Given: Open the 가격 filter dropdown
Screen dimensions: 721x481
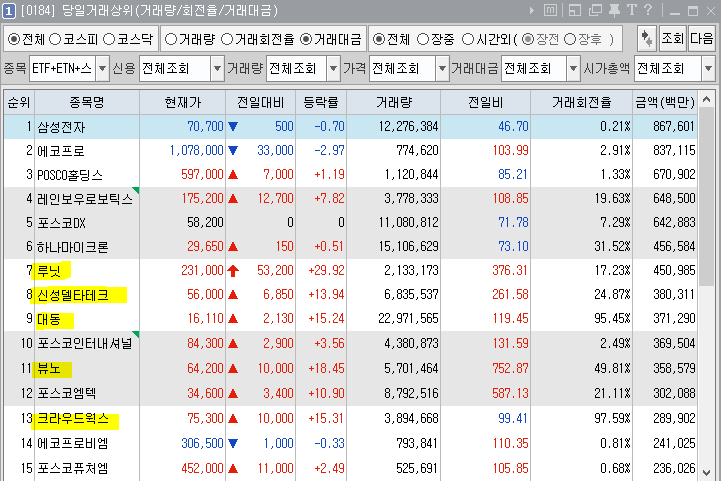Looking at the screenshot, I should tap(442, 69).
